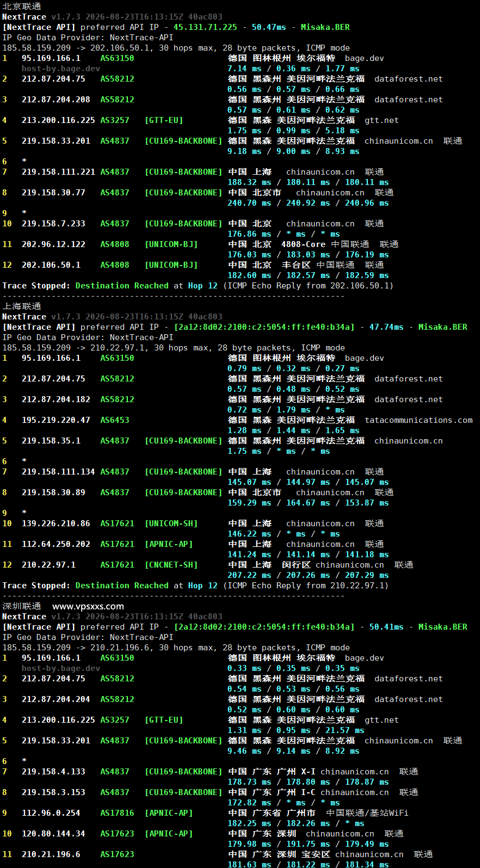Screen dimensions: 480x868
Task: Click the 207.22 ms latency value
Action: pyautogui.click(x=249, y=575)
